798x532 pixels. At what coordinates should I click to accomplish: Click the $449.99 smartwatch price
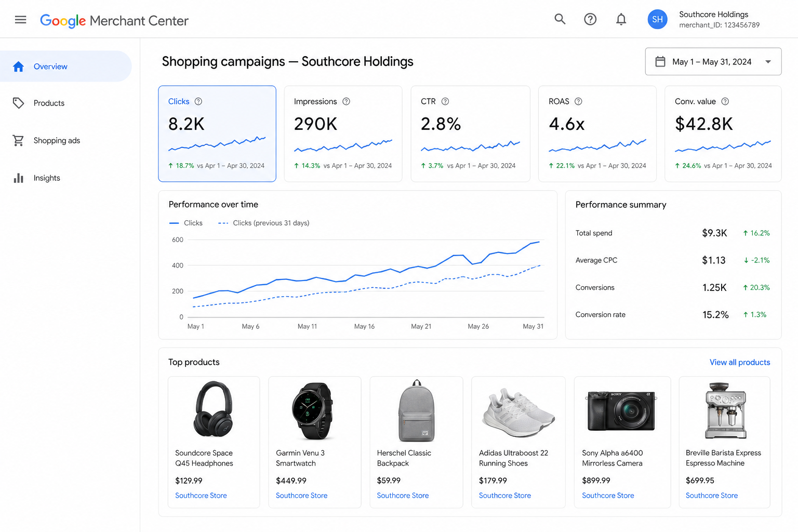pyautogui.click(x=291, y=481)
